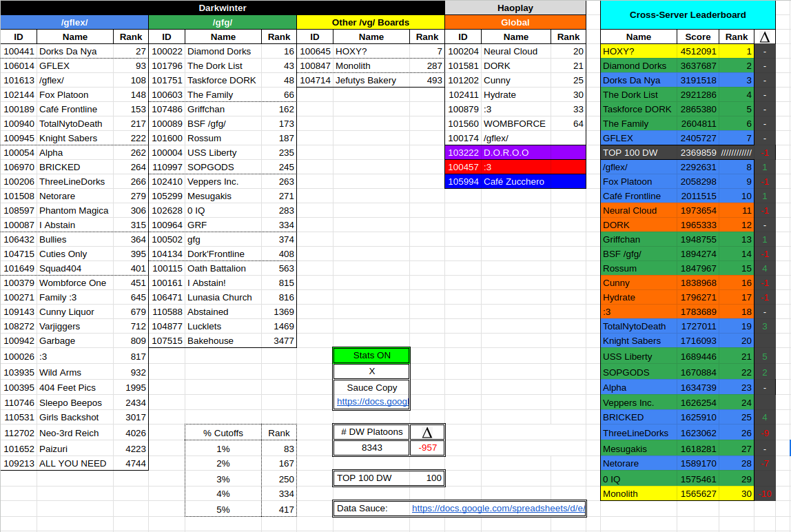Screen dimensions: 791x532
Task: Select the 404 Feet Pics cell
Action: tap(75, 388)
